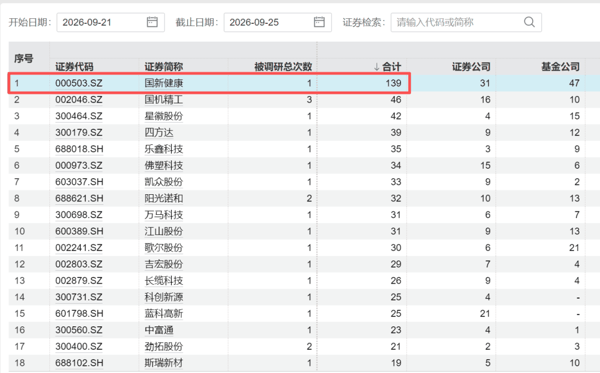Select the stock name 中富通
Image resolution: width=600 pixels, height=373 pixels.
click(159, 330)
